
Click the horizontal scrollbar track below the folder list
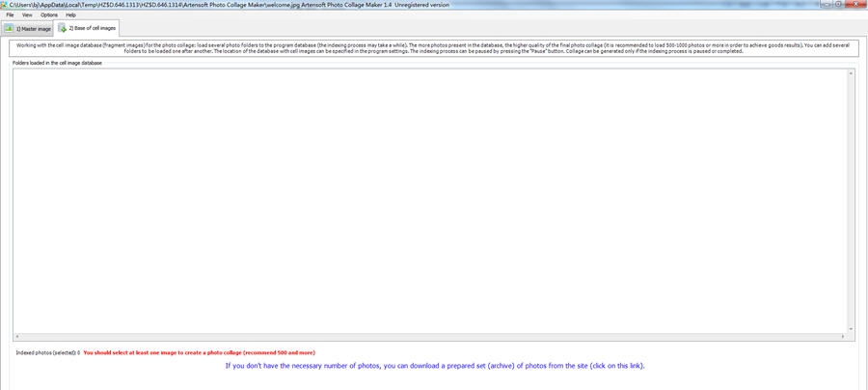[430, 336]
